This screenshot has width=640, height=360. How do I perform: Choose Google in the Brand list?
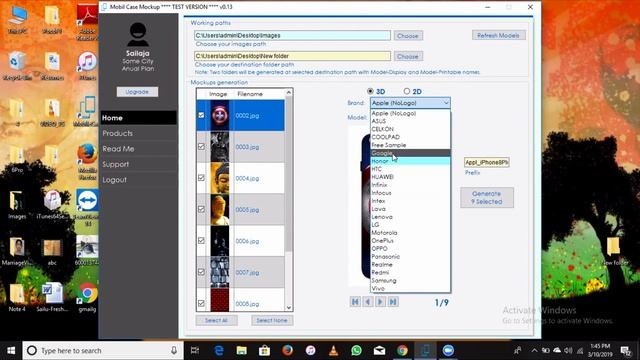[x=410, y=153]
